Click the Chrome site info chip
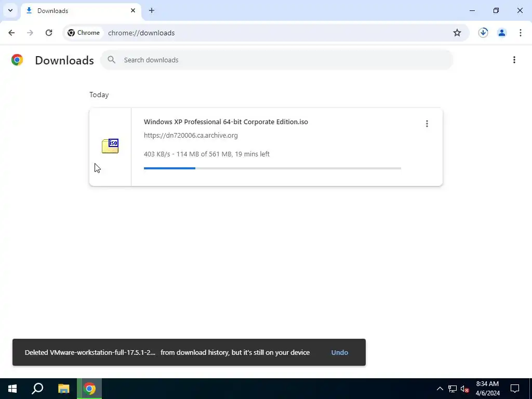The width and height of the screenshot is (532, 399). click(x=84, y=33)
